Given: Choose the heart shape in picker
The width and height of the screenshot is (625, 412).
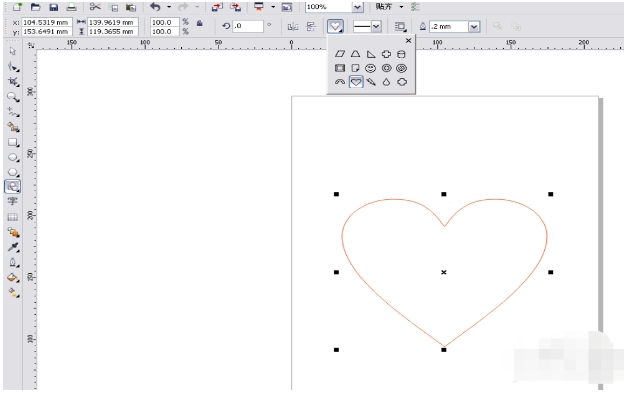Looking at the screenshot, I should click(x=356, y=82).
